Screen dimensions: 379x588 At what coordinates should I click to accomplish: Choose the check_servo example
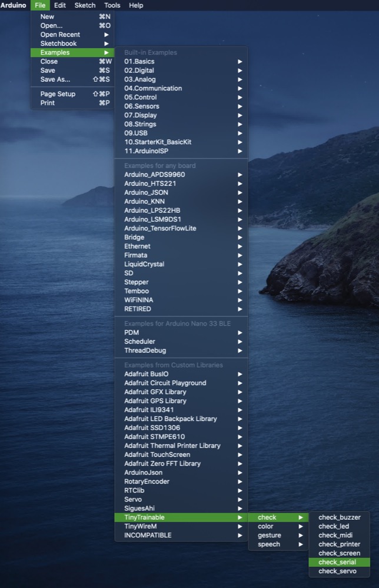coord(337,571)
